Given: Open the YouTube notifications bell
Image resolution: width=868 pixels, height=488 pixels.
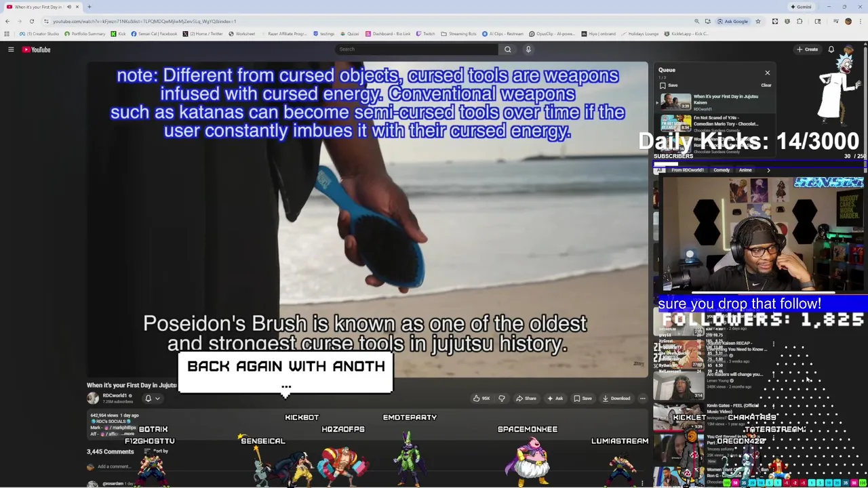Looking at the screenshot, I should (831, 49).
